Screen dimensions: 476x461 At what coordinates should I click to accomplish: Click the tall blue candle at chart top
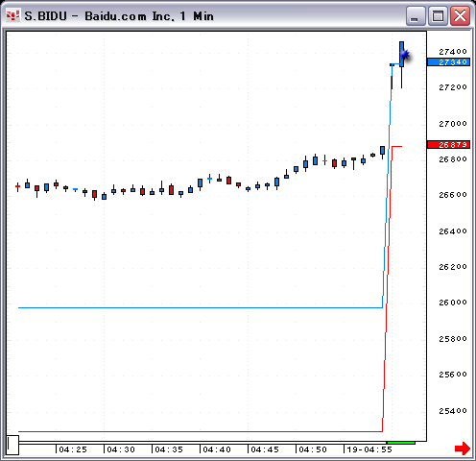[x=401, y=54]
